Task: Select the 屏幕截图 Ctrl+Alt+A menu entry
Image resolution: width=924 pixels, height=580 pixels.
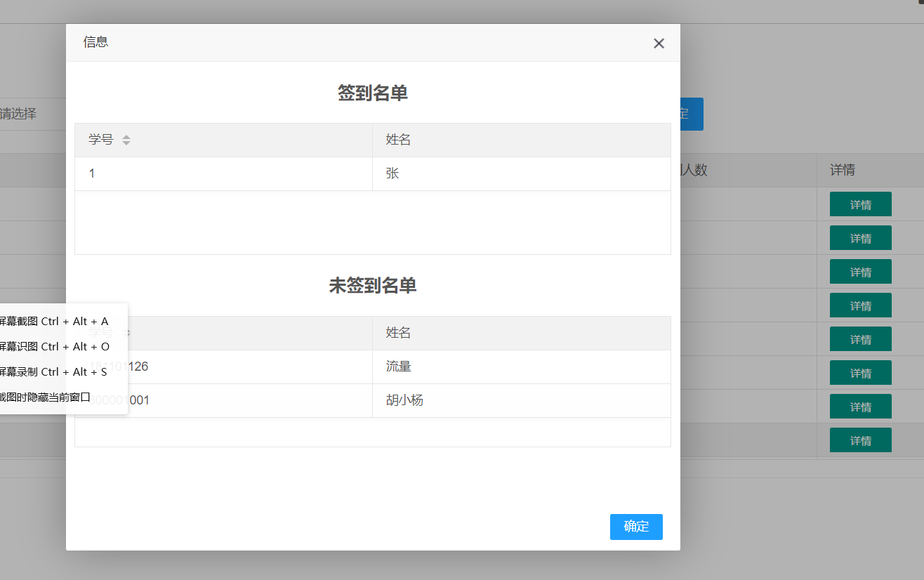Action: 56,321
